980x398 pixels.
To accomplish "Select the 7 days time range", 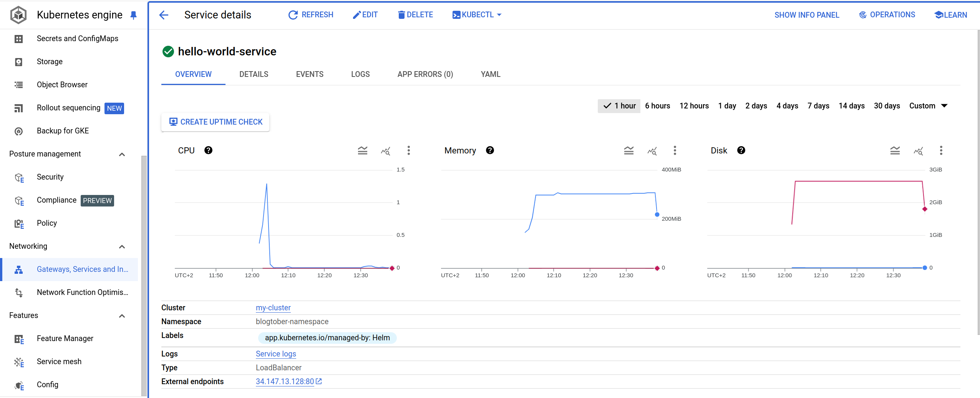I will [x=818, y=106].
